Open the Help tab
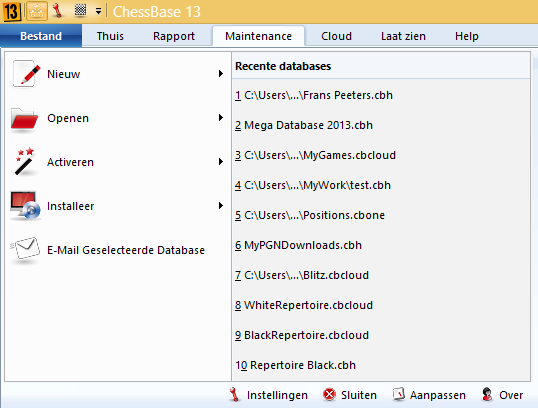Viewport: 538px width, 408px height. point(467,36)
